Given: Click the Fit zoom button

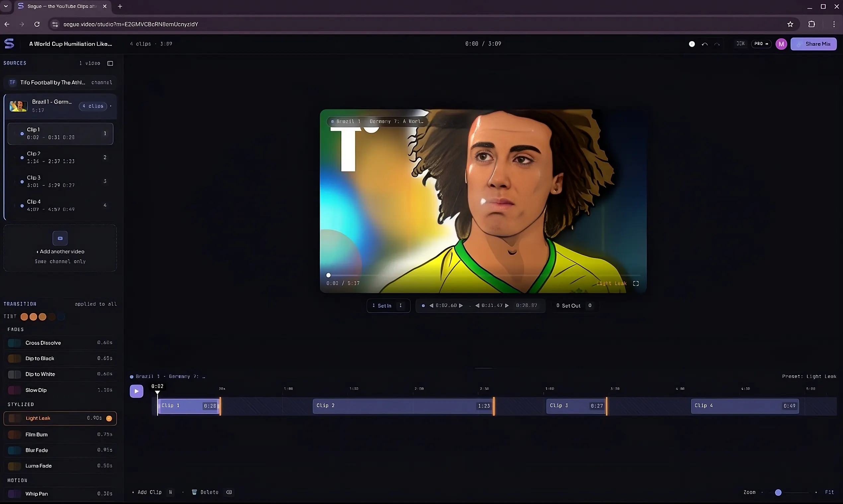Looking at the screenshot, I should (x=829, y=492).
